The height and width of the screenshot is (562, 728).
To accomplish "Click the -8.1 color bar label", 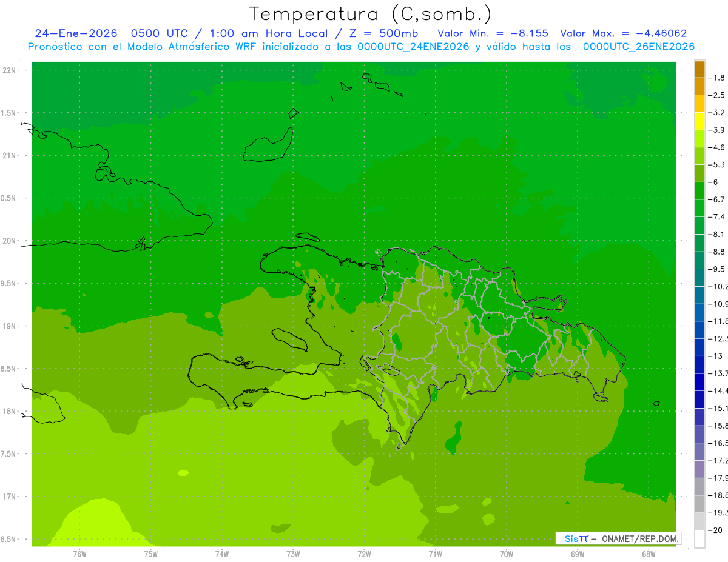I will coord(717,234).
